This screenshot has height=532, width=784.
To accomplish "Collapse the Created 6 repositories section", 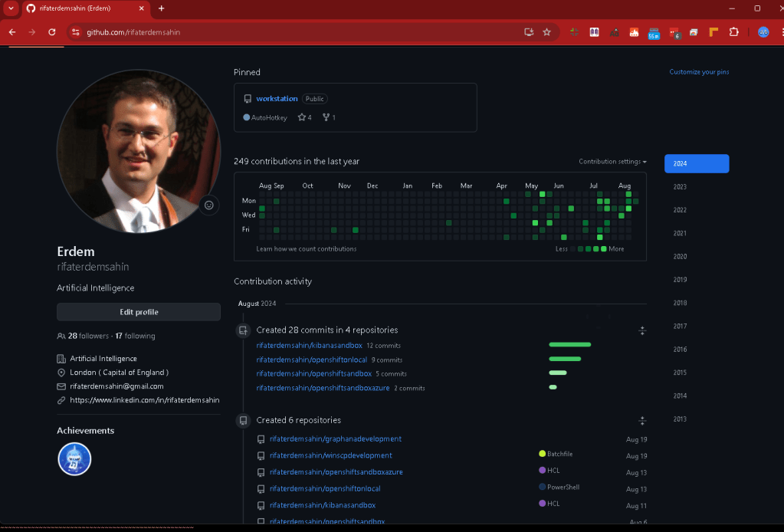I will [x=642, y=421].
